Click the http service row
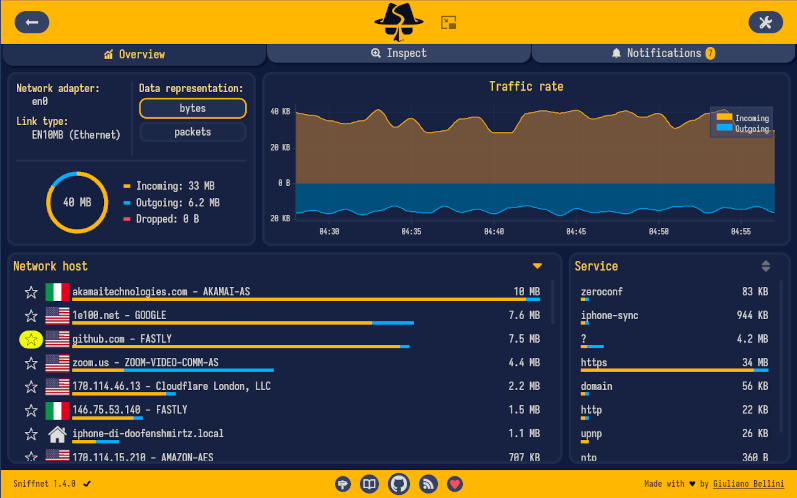The width and height of the screenshot is (797, 498). pos(675,410)
